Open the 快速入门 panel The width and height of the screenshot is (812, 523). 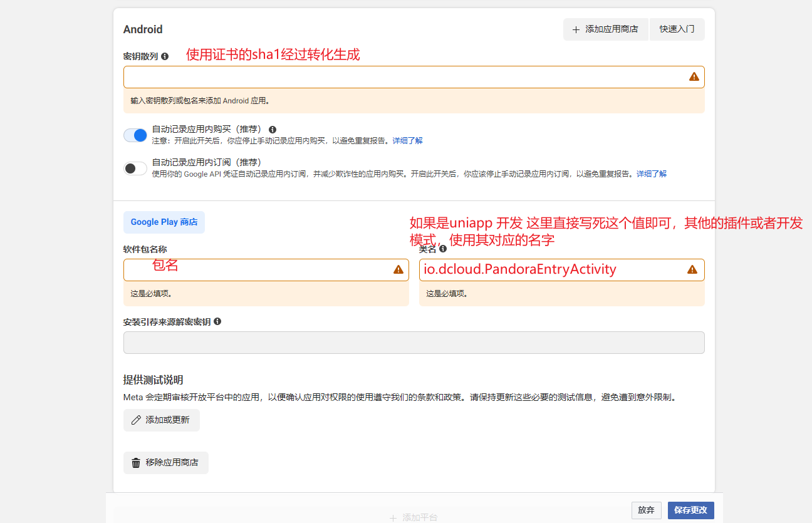click(x=677, y=29)
